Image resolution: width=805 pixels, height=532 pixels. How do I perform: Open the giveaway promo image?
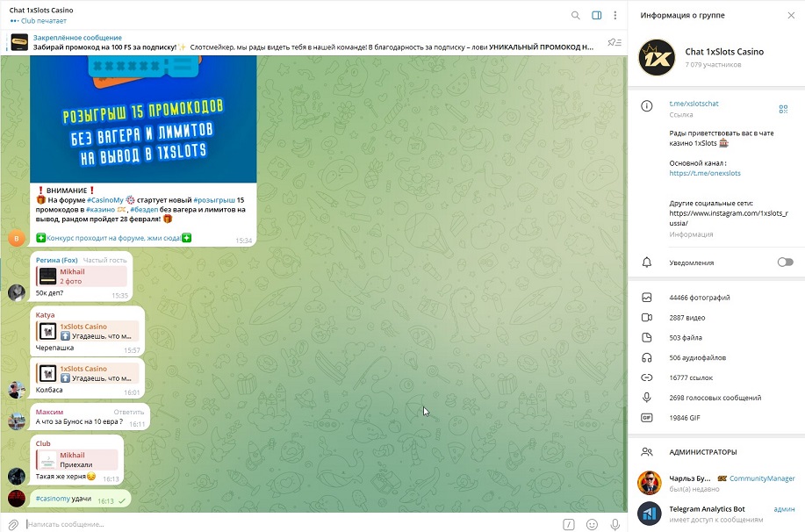click(143, 119)
